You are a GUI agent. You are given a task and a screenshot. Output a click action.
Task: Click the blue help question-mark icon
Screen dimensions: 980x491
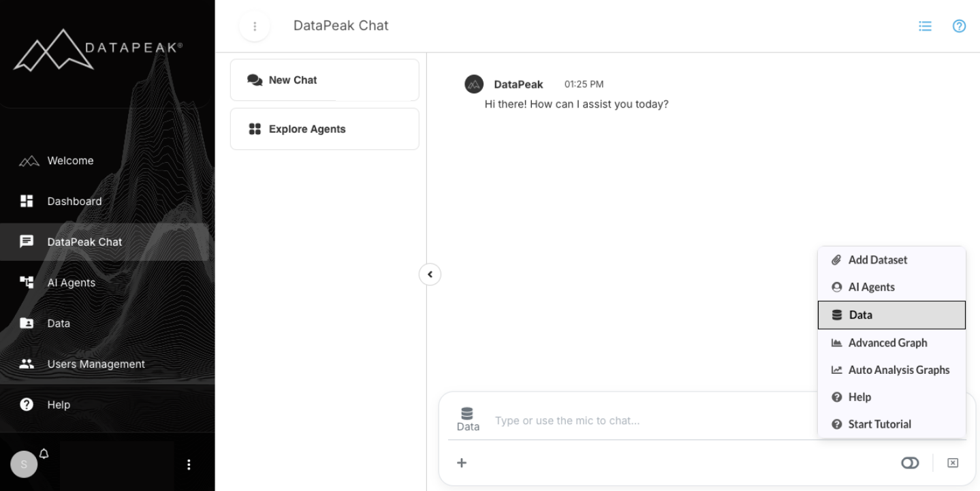coord(959,26)
